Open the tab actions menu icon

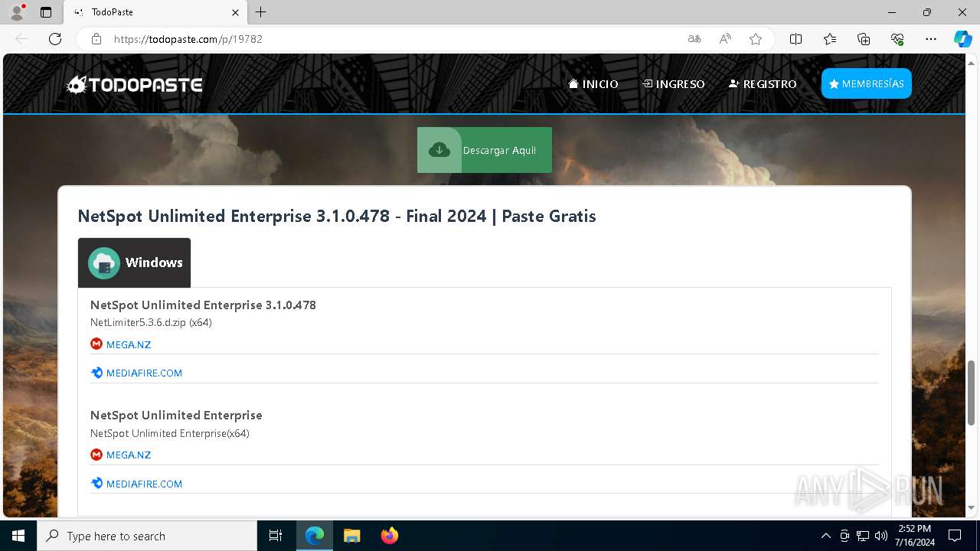[46, 12]
